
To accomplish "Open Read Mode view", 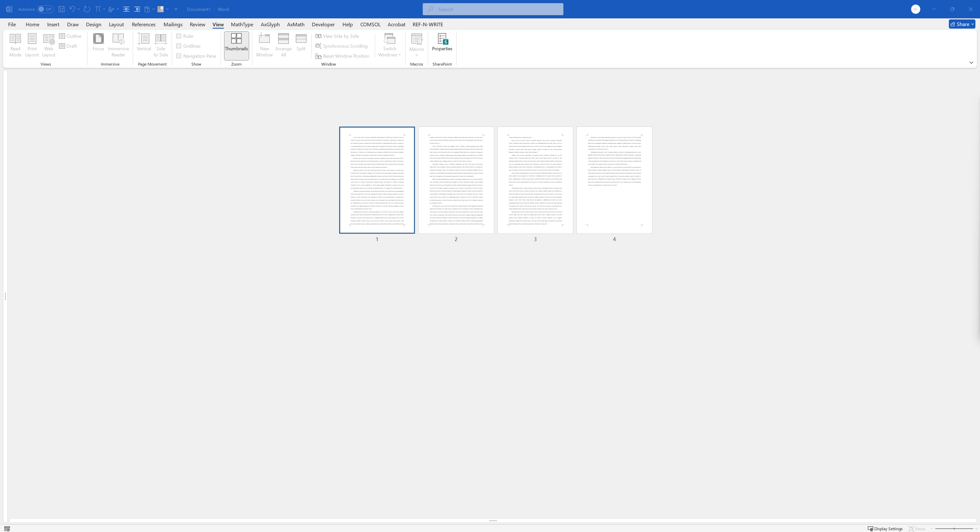I will [x=15, y=45].
